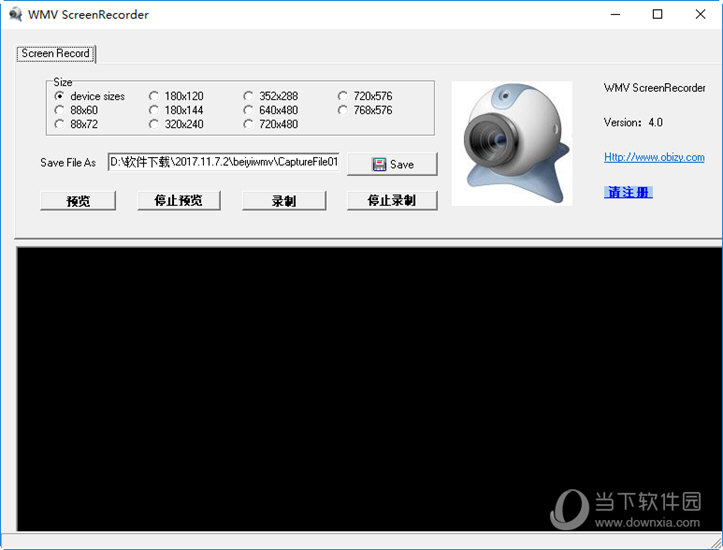Viewport: 723px width, 550px height.
Task: Click the webcam logo image
Action: pos(511,143)
